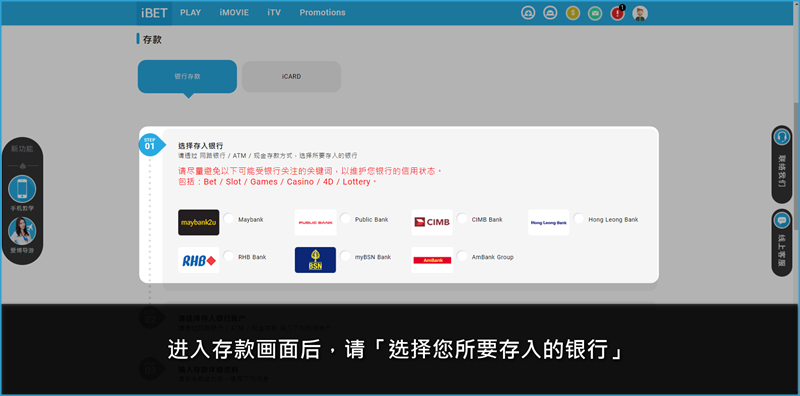Viewport: 800px width, 396px height.
Task: Click the maybank2u logo
Action: [x=198, y=222]
